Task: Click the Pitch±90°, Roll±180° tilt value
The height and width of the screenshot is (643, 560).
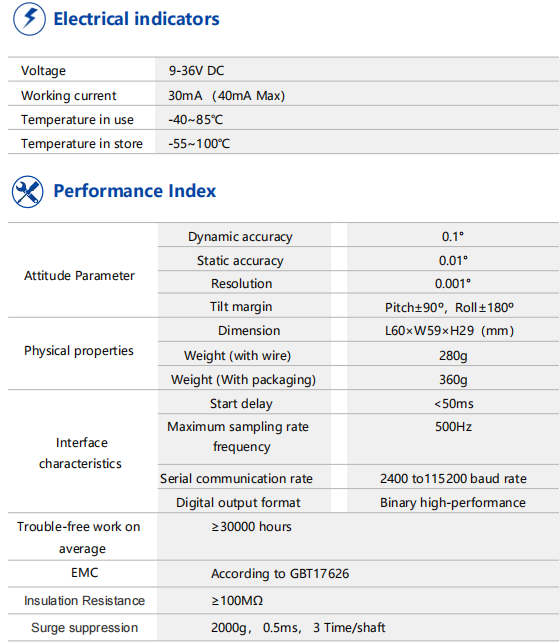Action: [x=449, y=307]
